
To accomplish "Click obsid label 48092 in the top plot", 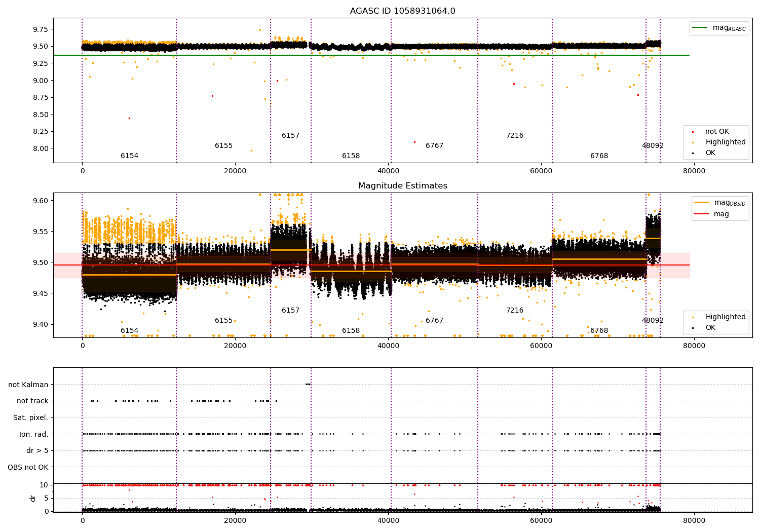I will point(653,146).
